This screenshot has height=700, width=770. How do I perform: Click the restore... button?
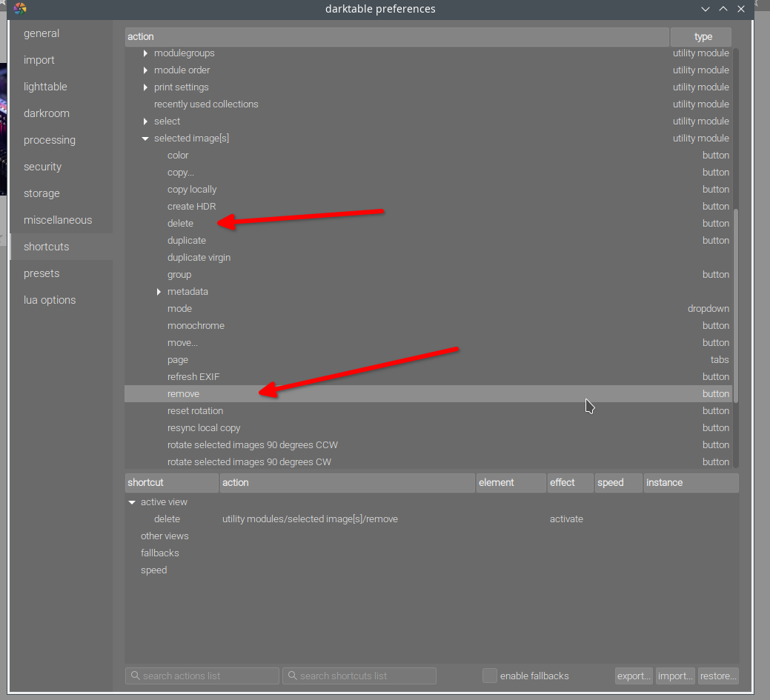tap(717, 676)
